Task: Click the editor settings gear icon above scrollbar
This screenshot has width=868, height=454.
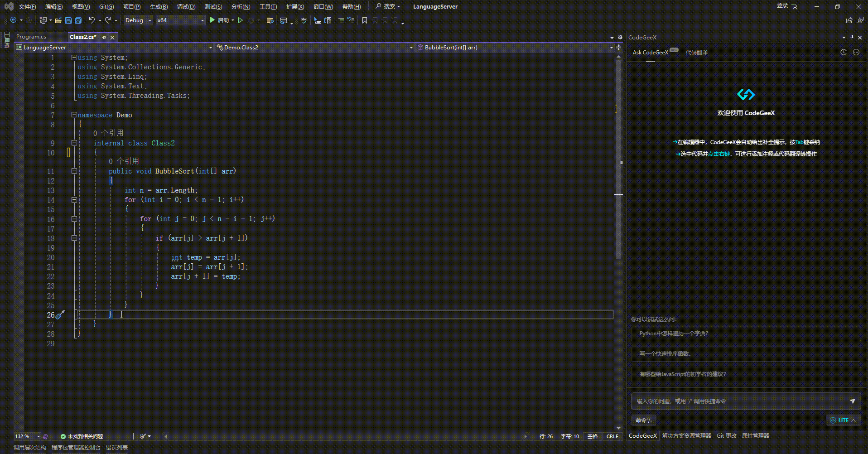Action: coord(620,37)
